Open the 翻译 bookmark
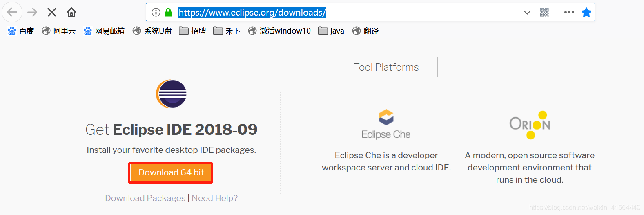The width and height of the screenshot is (644, 215). (x=365, y=31)
